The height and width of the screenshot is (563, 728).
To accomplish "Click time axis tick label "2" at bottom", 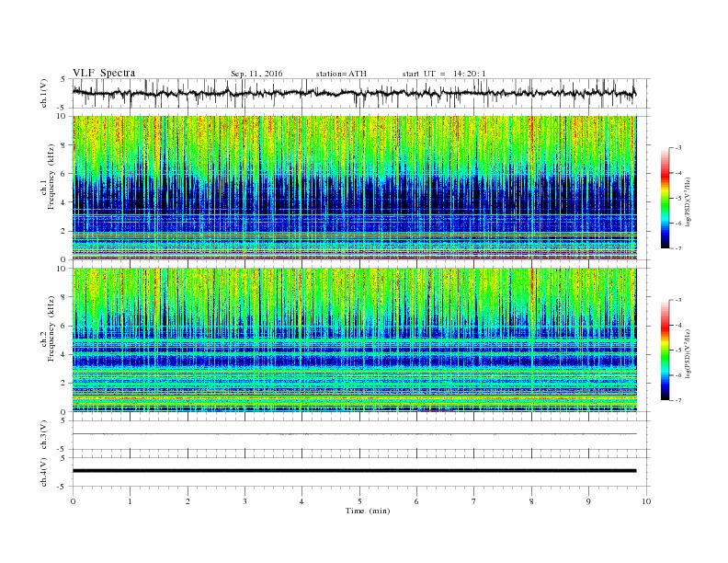I will click(188, 501).
